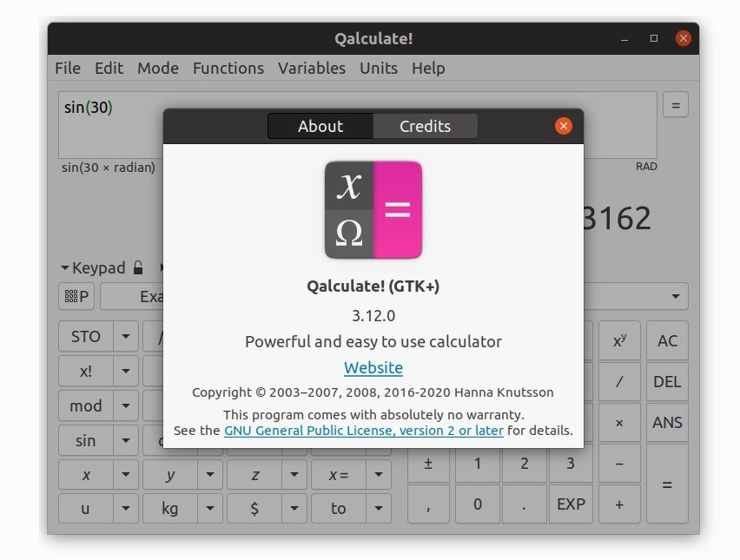Switch to the Credits tab
The height and width of the screenshot is (560, 740).
click(x=425, y=126)
